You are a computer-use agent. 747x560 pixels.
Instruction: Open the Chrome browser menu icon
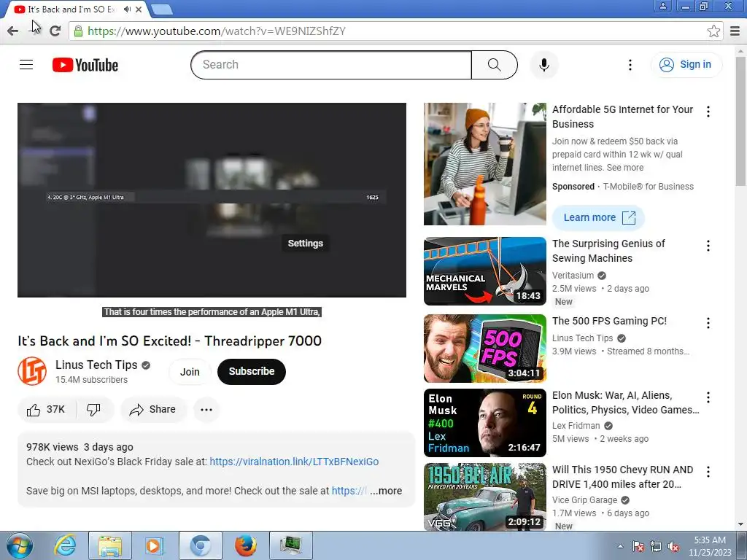click(x=735, y=31)
